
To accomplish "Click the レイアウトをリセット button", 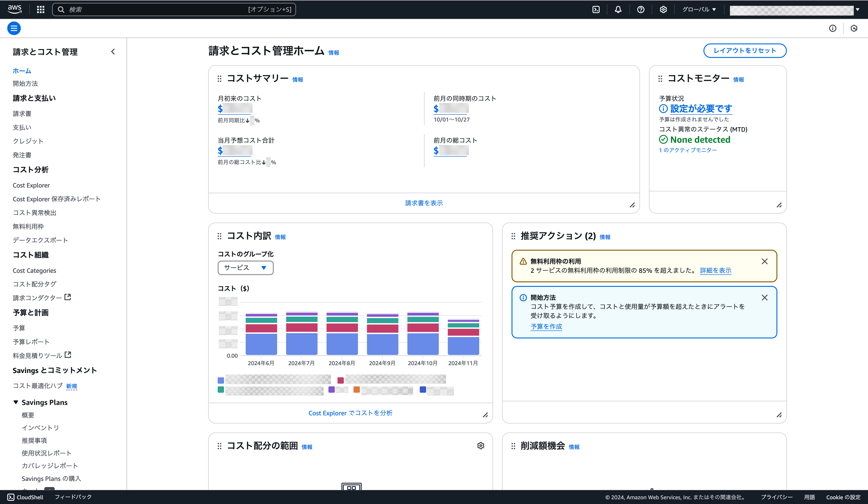I will click(745, 51).
